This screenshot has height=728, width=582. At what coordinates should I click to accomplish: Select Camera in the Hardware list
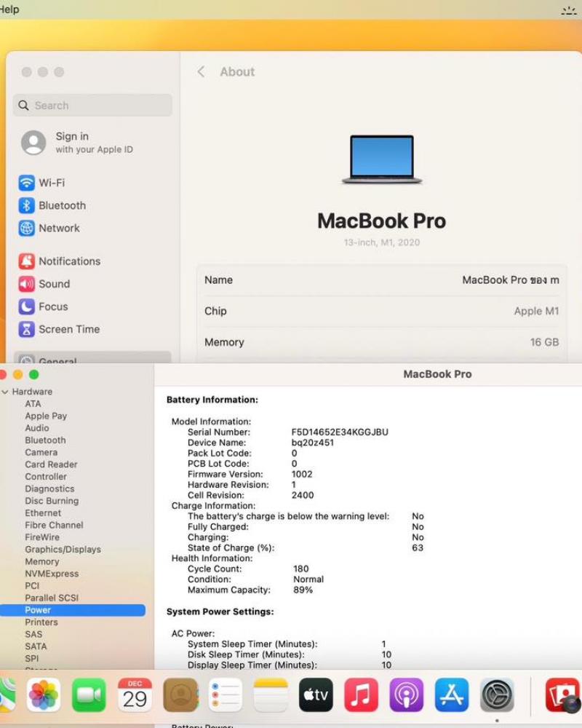[x=41, y=452]
